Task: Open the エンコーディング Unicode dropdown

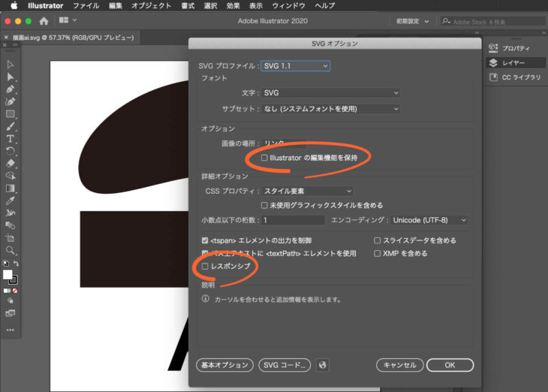Action: pyautogui.click(x=430, y=220)
